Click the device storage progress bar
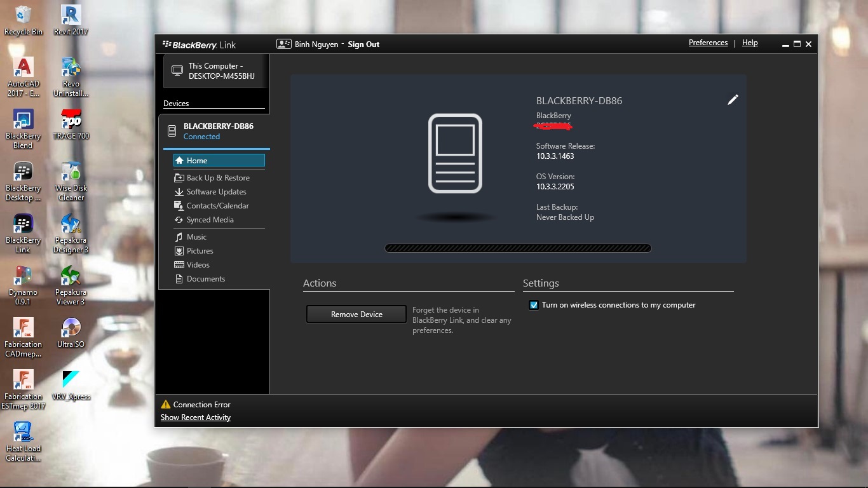Image resolution: width=868 pixels, height=488 pixels. [518, 248]
